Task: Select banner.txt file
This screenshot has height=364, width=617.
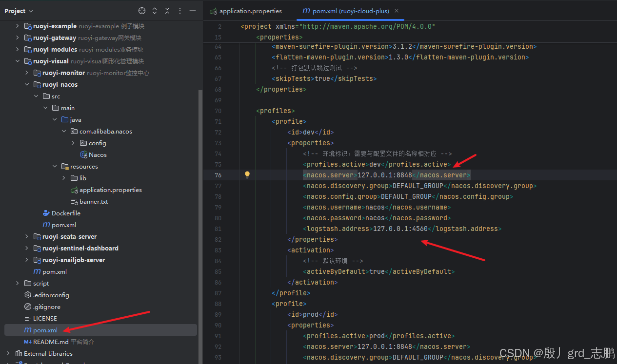Action: coord(94,201)
